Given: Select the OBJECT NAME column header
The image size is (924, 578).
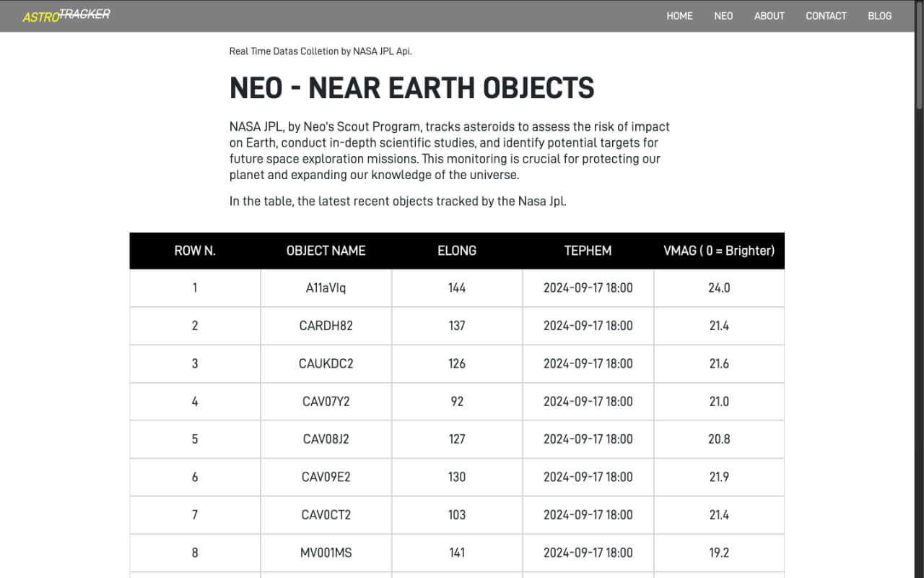Looking at the screenshot, I should 326,251.
